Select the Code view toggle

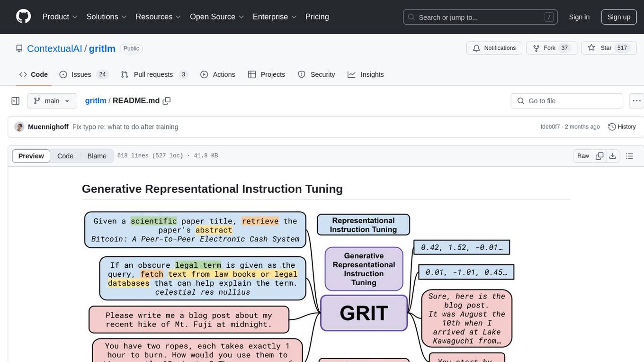pos(65,156)
